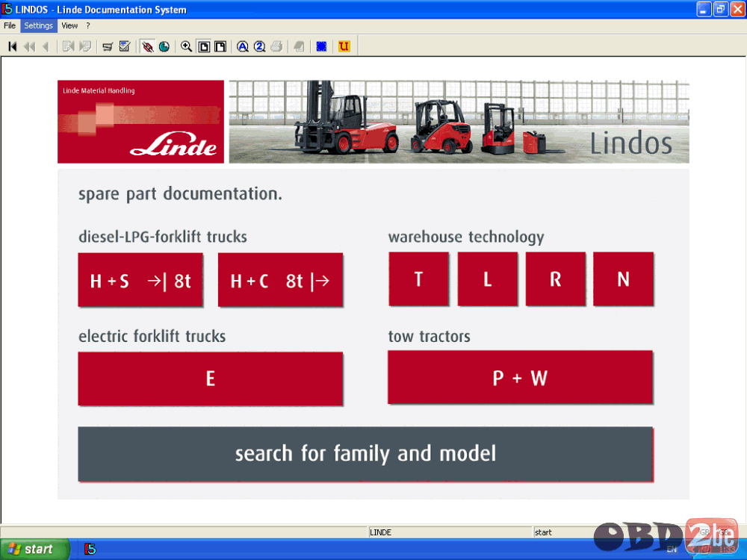Click the double-arrow fast back icon
Viewport: 747px width, 560px height.
pyautogui.click(x=30, y=46)
